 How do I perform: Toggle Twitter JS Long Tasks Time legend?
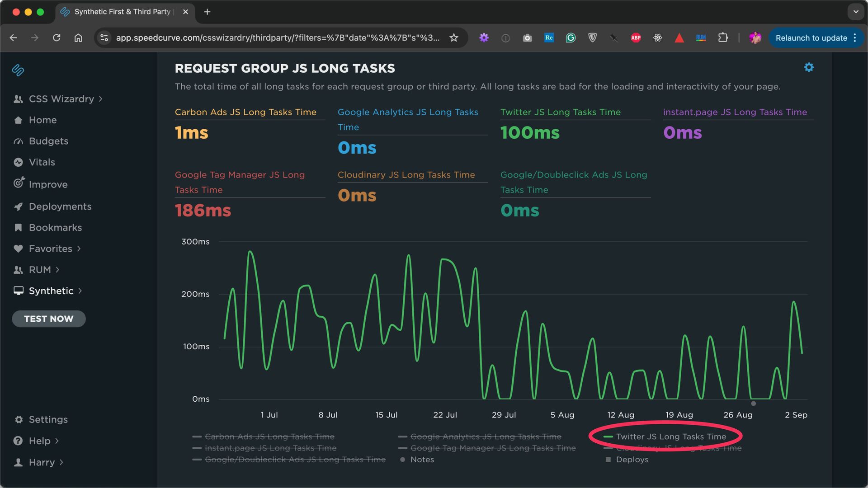pyautogui.click(x=665, y=437)
